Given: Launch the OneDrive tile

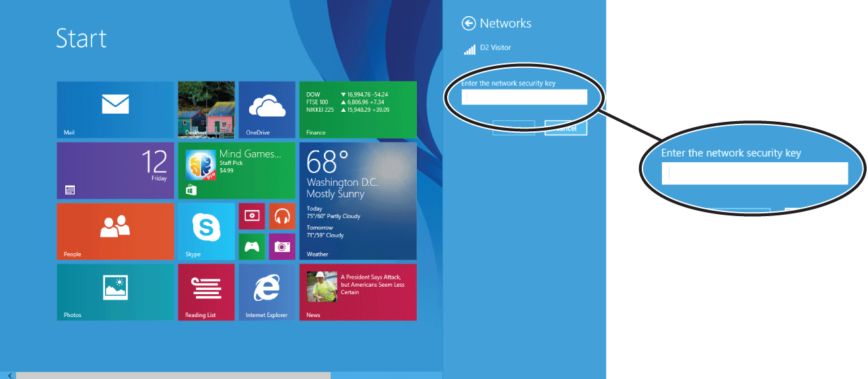Looking at the screenshot, I should [267, 110].
